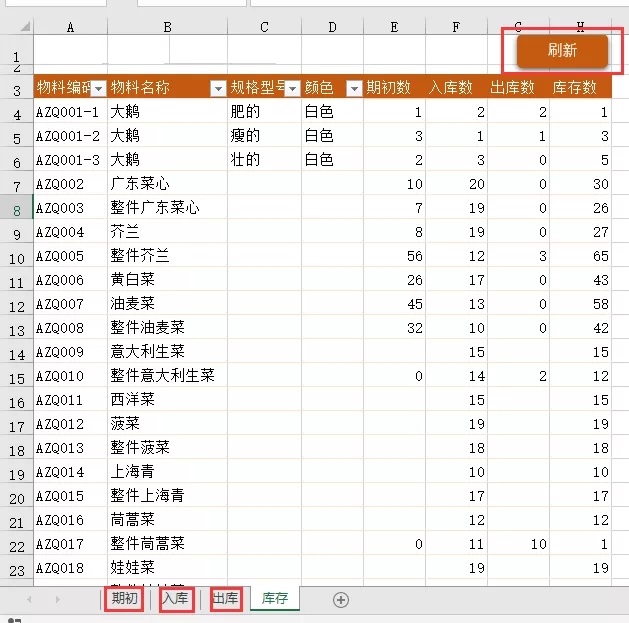Select the 菠菜 cell in row 17
The height and width of the screenshot is (623, 629).
point(167,424)
